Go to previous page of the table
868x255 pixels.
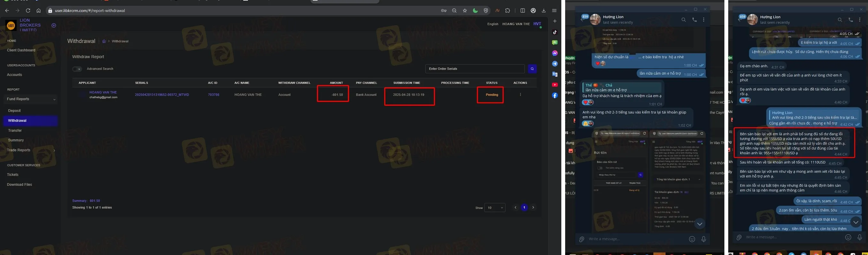[x=515, y=208]
